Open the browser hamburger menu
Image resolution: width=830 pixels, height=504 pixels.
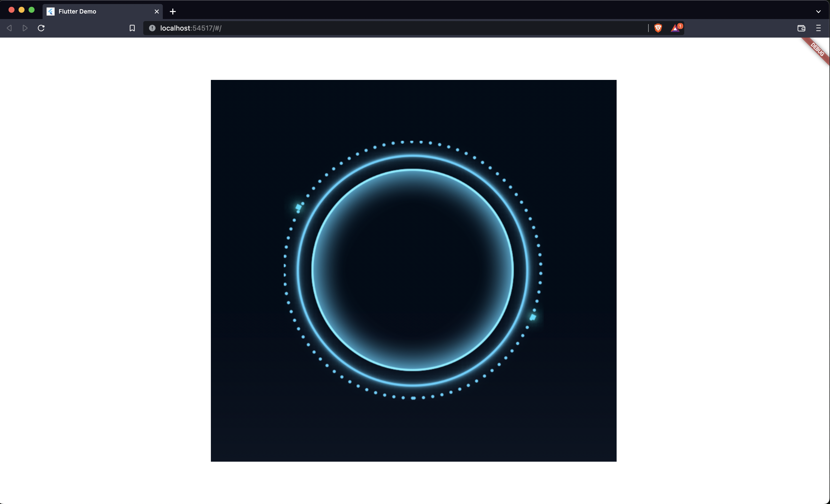(x=818, y=28)
